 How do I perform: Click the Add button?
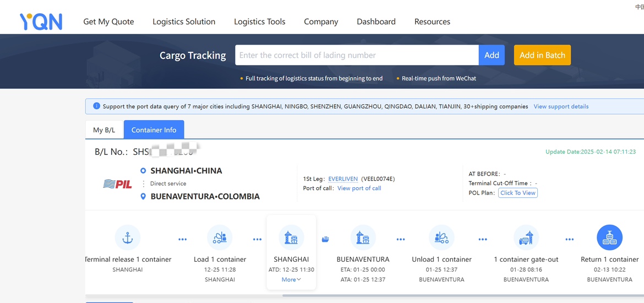[x=492, y=55]
